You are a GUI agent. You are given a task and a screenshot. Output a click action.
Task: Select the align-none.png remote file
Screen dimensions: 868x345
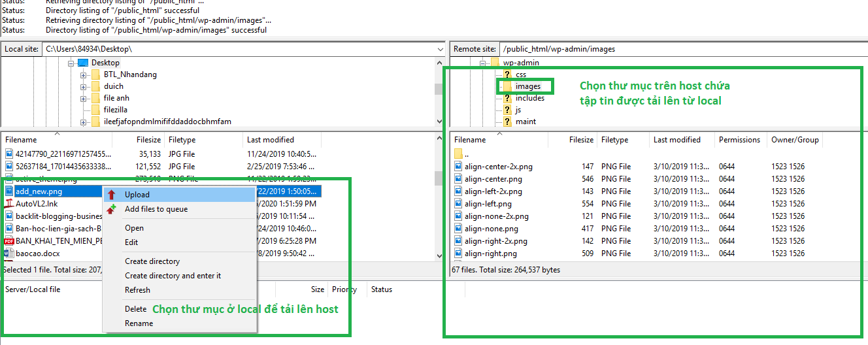click(x=492, y=229)
